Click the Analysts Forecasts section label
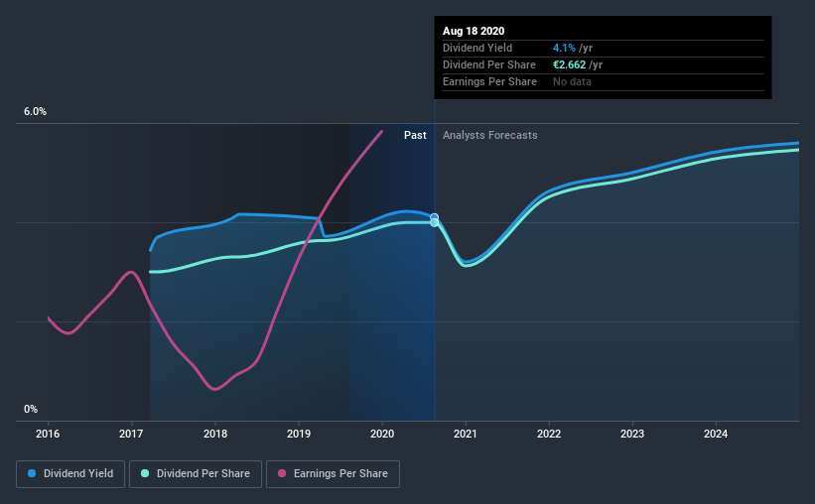Viewport: 815px width, 504px height. click(x=490, y=135)
